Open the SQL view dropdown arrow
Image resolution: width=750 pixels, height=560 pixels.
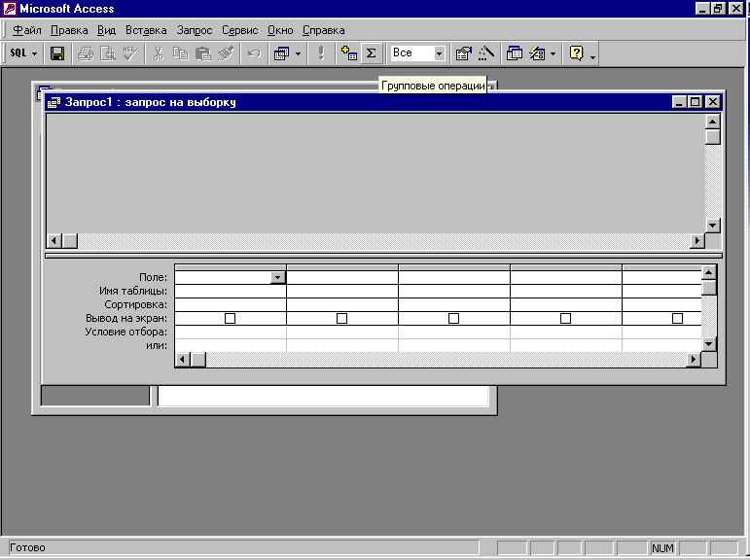click(x=34, y=53)
